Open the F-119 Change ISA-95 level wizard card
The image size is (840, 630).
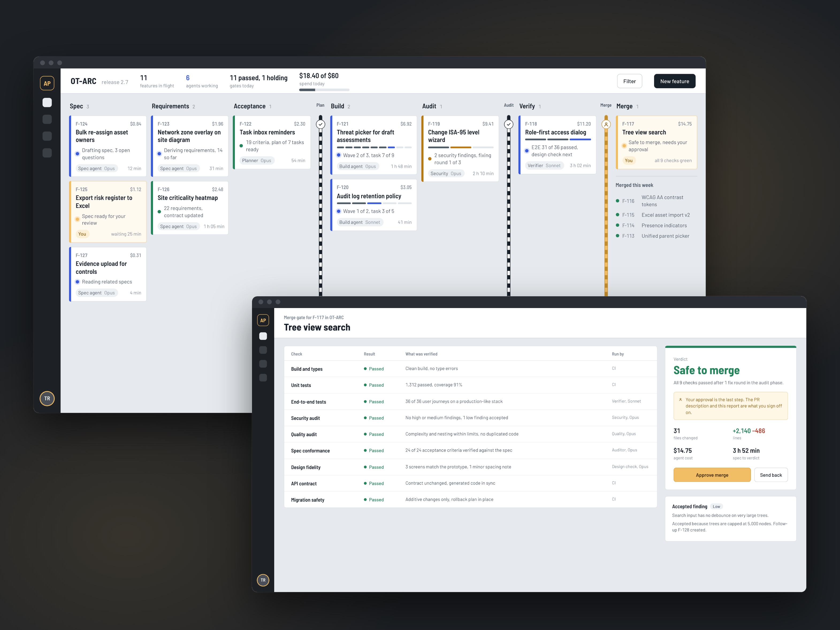coord(460,148)
